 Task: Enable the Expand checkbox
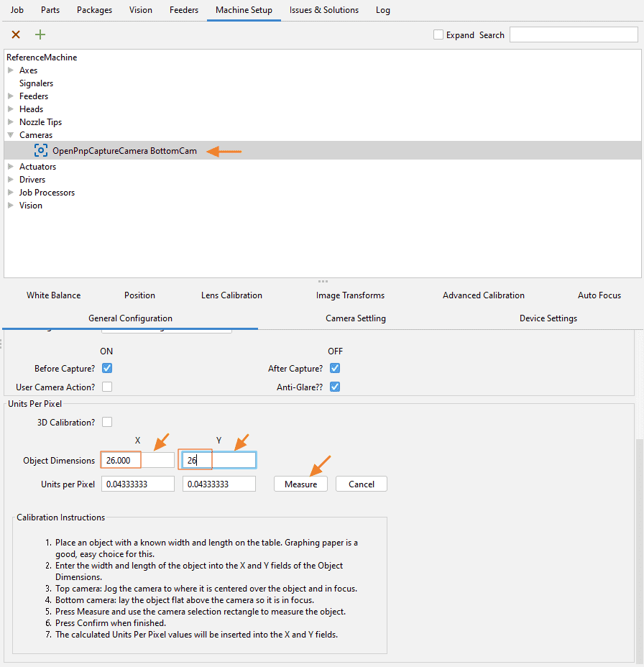coord(438,34)
